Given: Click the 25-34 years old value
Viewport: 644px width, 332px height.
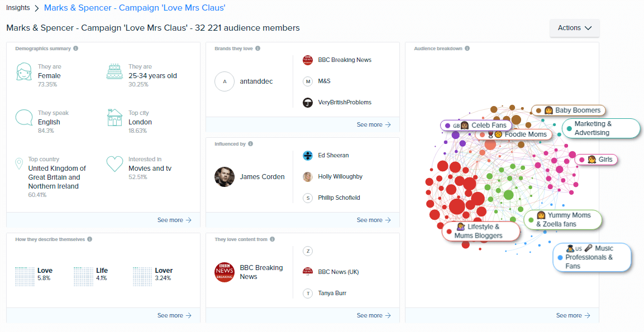Looking at the screenshot, I should coord(153,76).
